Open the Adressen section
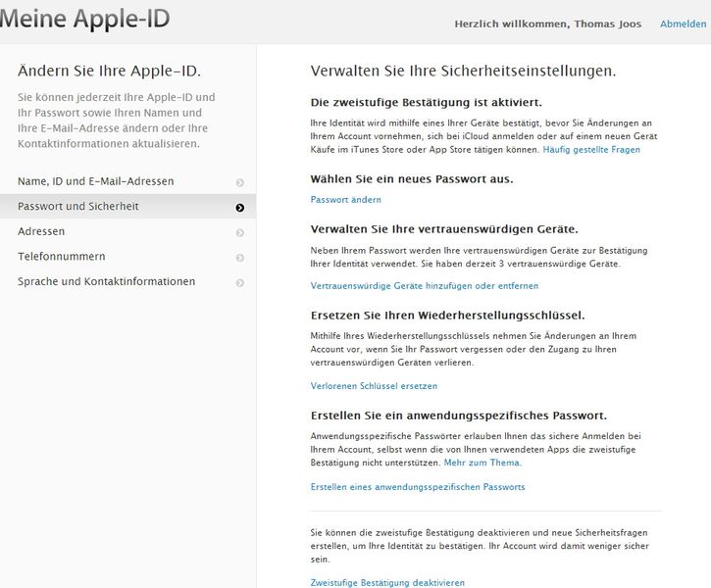The width and height of the screenshot is (711, 588). tap(127, 231)
